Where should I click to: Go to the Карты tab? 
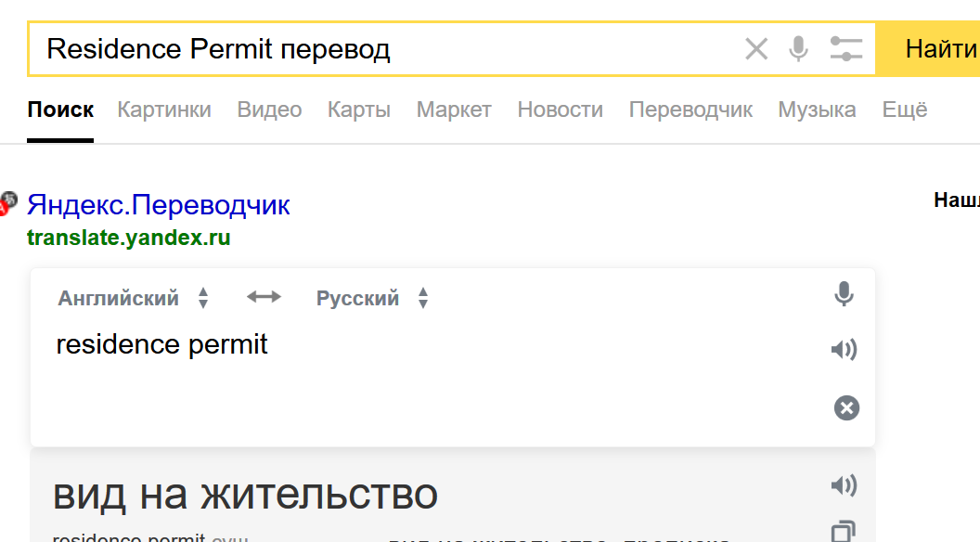358,110
